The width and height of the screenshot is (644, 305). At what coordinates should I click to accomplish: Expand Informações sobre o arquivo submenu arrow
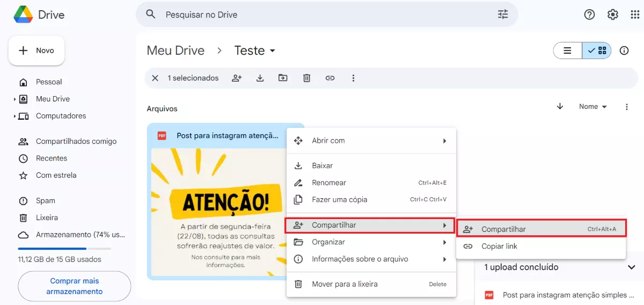coord(444,259)
